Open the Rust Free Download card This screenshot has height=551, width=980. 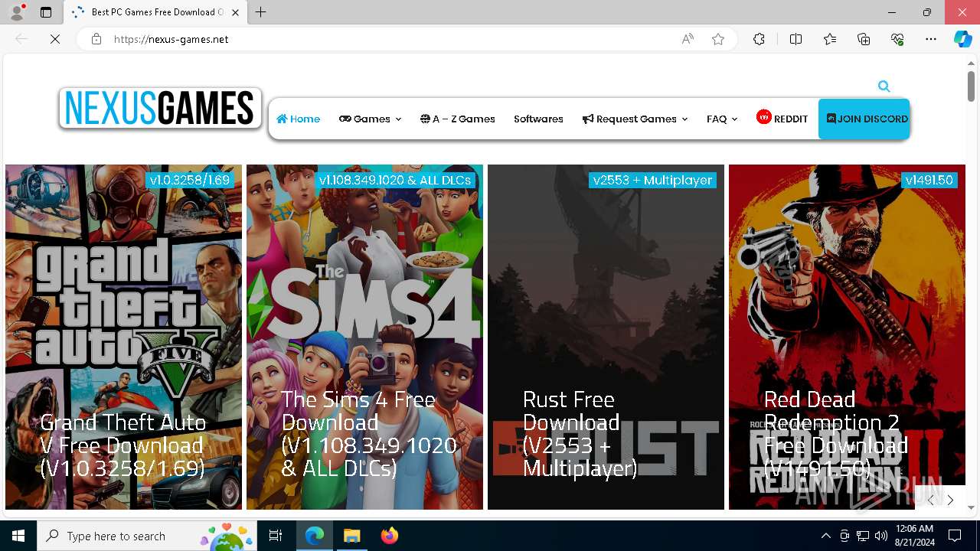tap(606, 337)
